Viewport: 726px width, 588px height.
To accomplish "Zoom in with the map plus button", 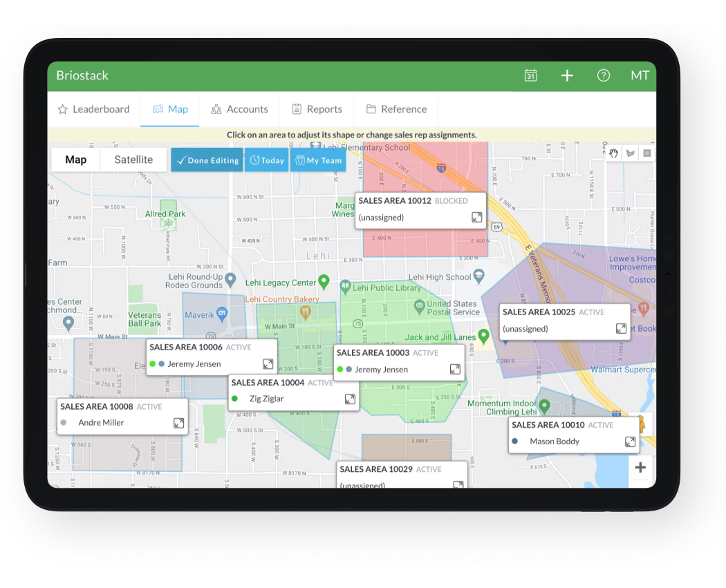I will click(x=640, y=467).
